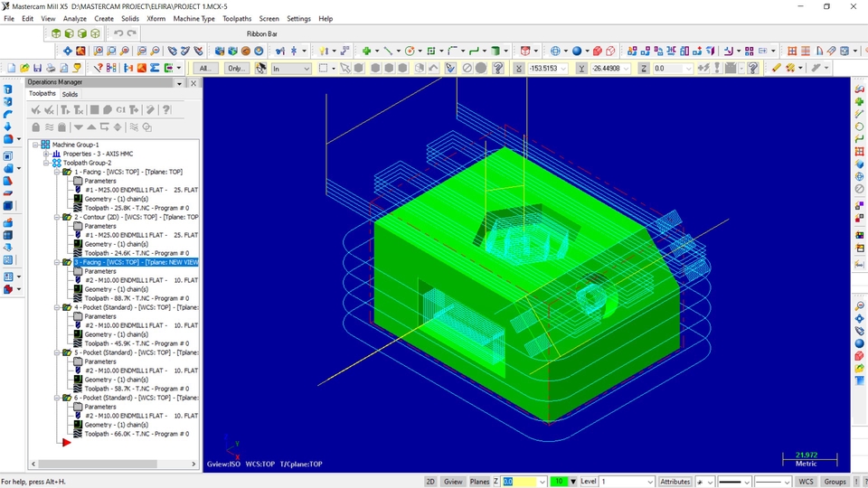The height and width of the screenshot is (488, 868).
Task: Click the New file icon
Action: point(11,68)
